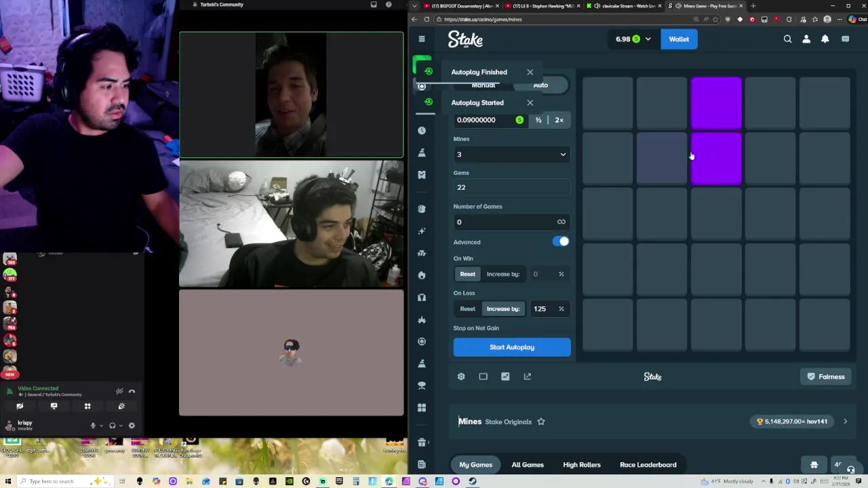Open the Stake hamburger sidebar menu
Viewport: 868px width, 488px height.
pyautogui.click(x=422, y=39)
